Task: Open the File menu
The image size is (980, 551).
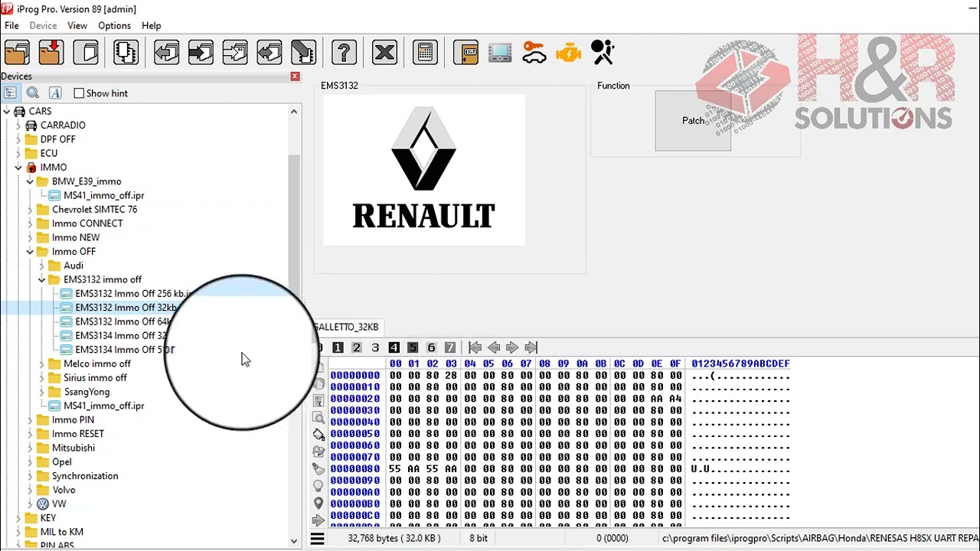Action: pos(11,25)
